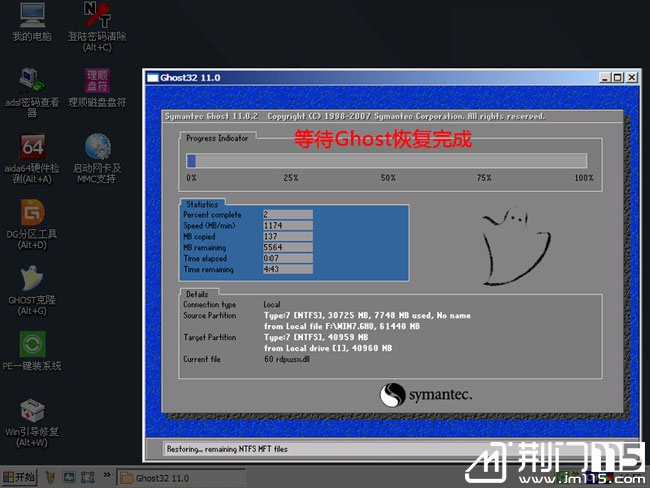Maximize the Ghost32 11.0 window
Image resolution: width=650 pixels, height=488 pixels.
pos(618,78)
